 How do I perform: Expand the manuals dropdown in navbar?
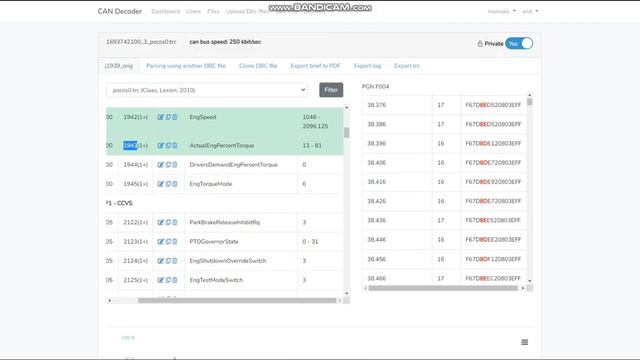tap(501, 11)
